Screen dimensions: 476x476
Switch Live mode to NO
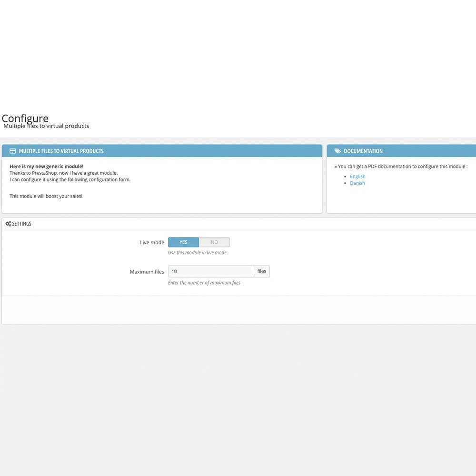214,242
